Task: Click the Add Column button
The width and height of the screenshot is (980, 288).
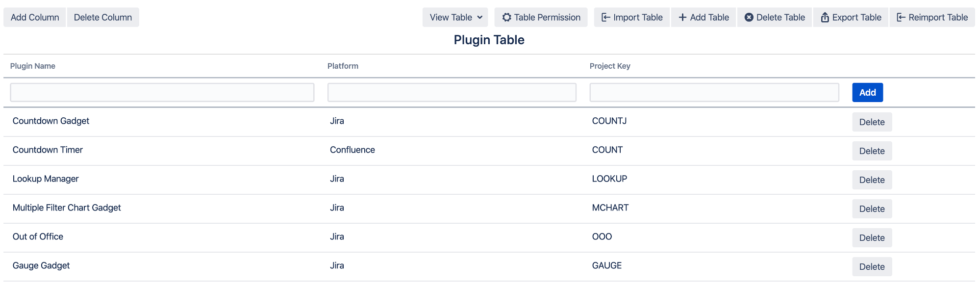Action: point(35,18)
